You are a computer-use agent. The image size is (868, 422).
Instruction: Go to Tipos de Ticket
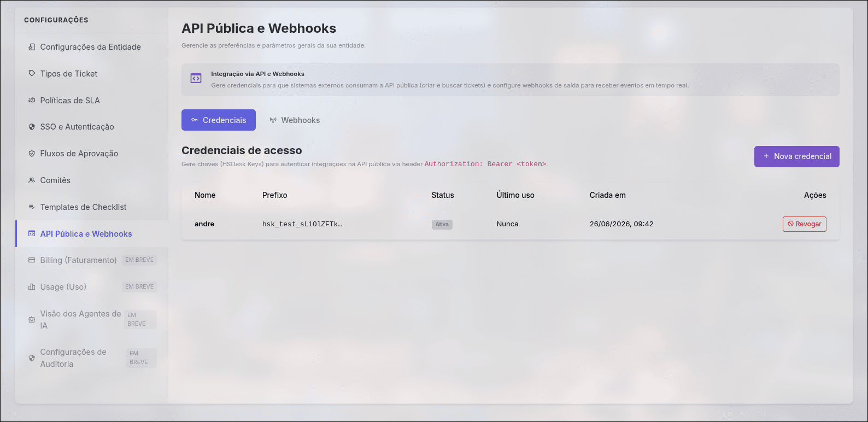coord(91,74)
